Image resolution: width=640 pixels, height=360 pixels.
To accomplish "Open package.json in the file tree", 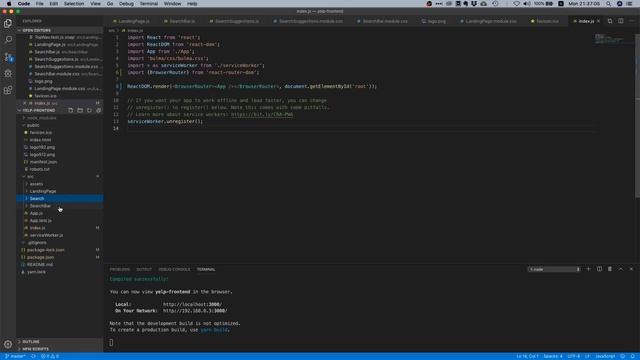I will [40, 257].
